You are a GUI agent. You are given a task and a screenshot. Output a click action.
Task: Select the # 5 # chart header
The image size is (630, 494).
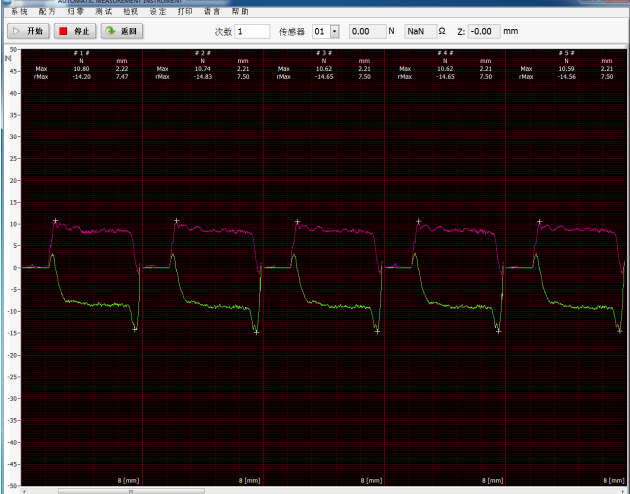click(567, 53)
